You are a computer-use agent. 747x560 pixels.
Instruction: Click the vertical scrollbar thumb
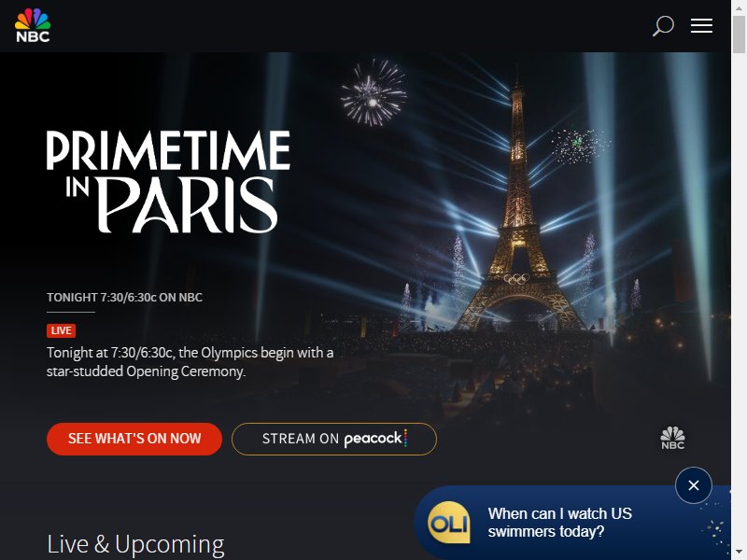coord(739,35)
